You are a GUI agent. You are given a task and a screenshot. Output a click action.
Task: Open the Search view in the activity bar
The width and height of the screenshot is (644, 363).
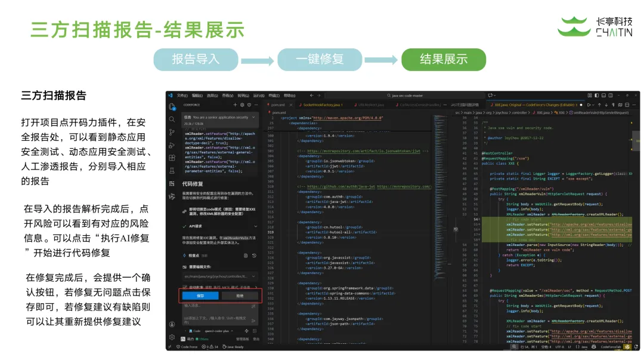[x=172, y=119]
